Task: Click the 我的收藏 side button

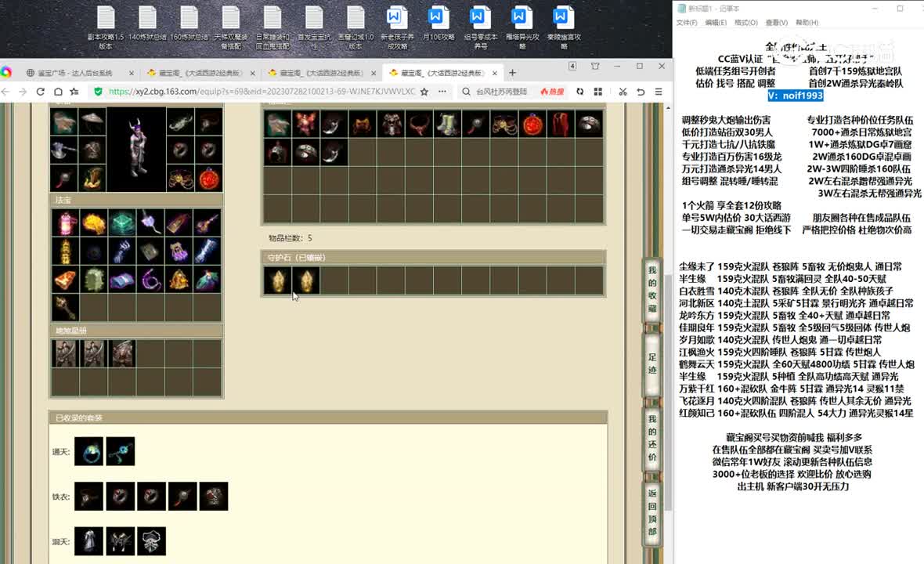Action: (651, 289)
